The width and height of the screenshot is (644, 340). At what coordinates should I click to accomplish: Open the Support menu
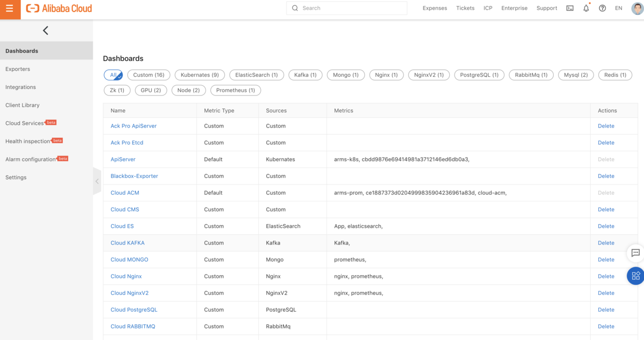tap(547, 8)
